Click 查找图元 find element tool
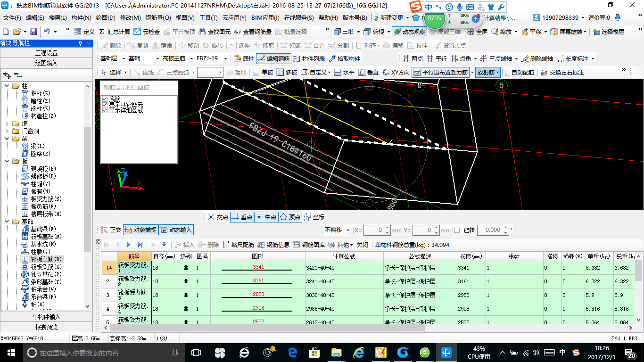 click(x=214, y=32)
